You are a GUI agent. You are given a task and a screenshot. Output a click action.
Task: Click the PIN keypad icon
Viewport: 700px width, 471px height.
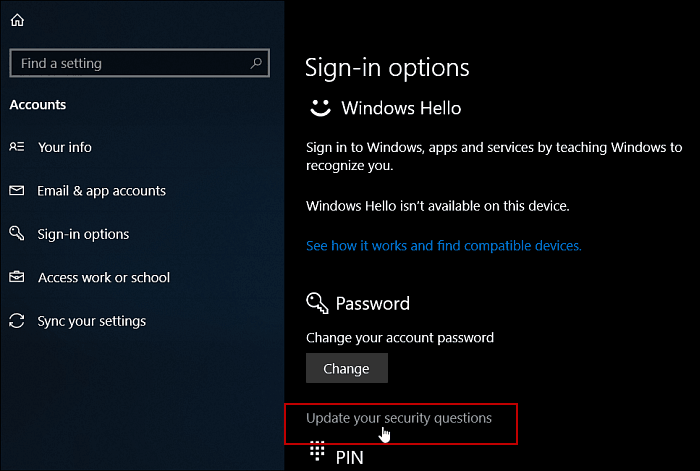pyautogui.click(x=317, y=451)
